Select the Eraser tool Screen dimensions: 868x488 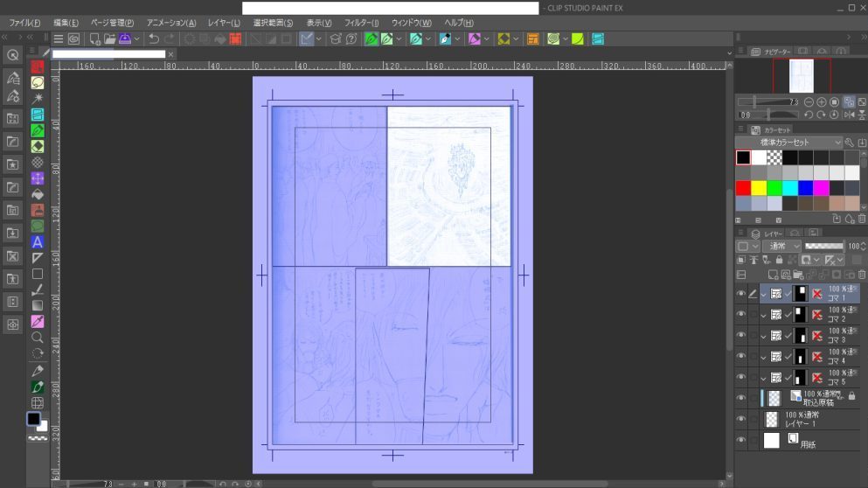click(x=38, y=146)
